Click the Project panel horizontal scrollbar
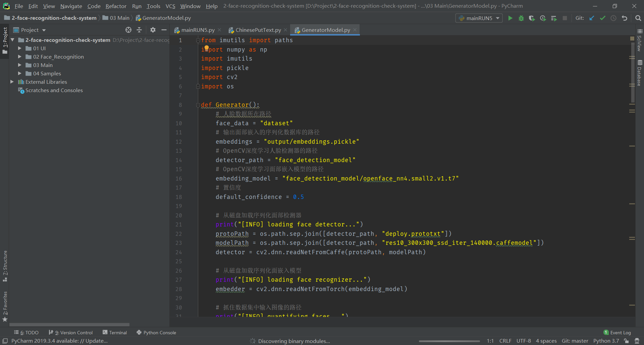 click(x=69, y=325)
